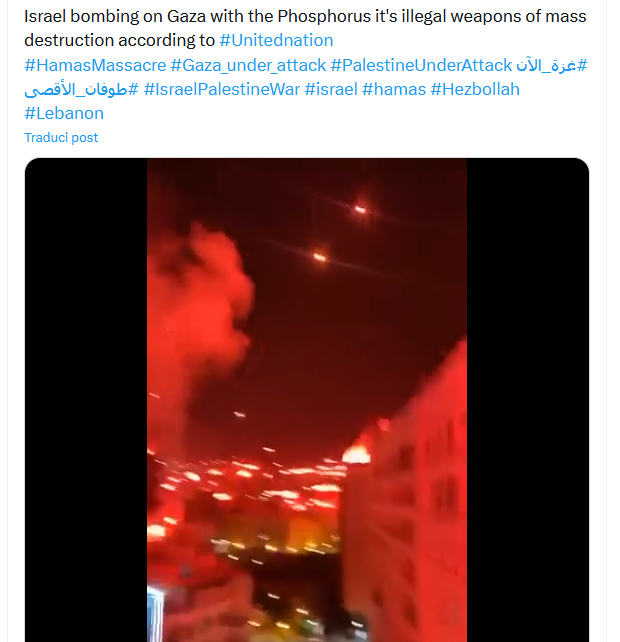Open the #Lebanon hashtag link
The image size is (620, 642).
tap(64, 113)
